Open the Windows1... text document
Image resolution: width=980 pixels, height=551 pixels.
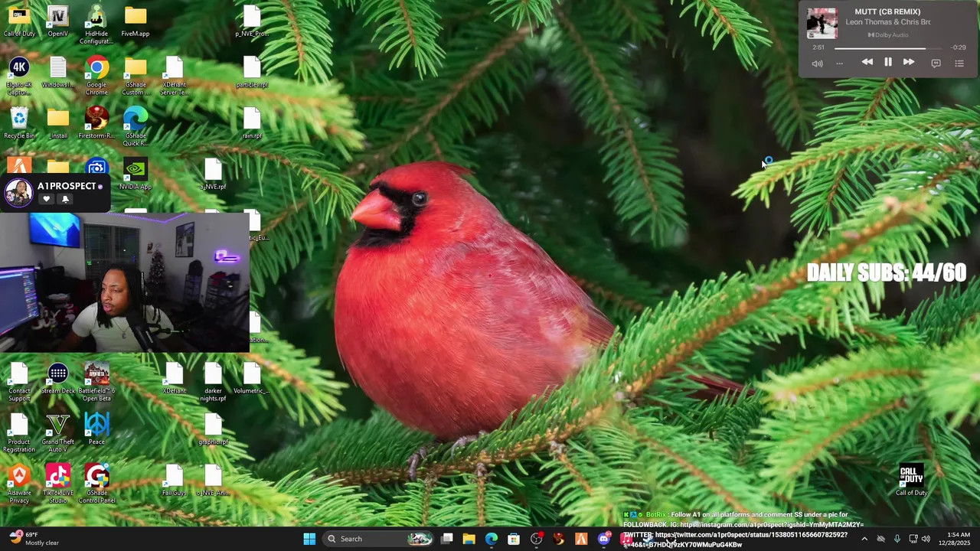coord(57,72)
